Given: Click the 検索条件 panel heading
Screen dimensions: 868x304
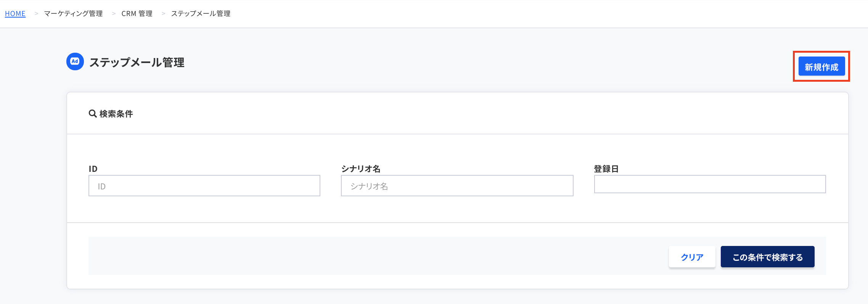Looking at the screenshot, I should [116, 113].
